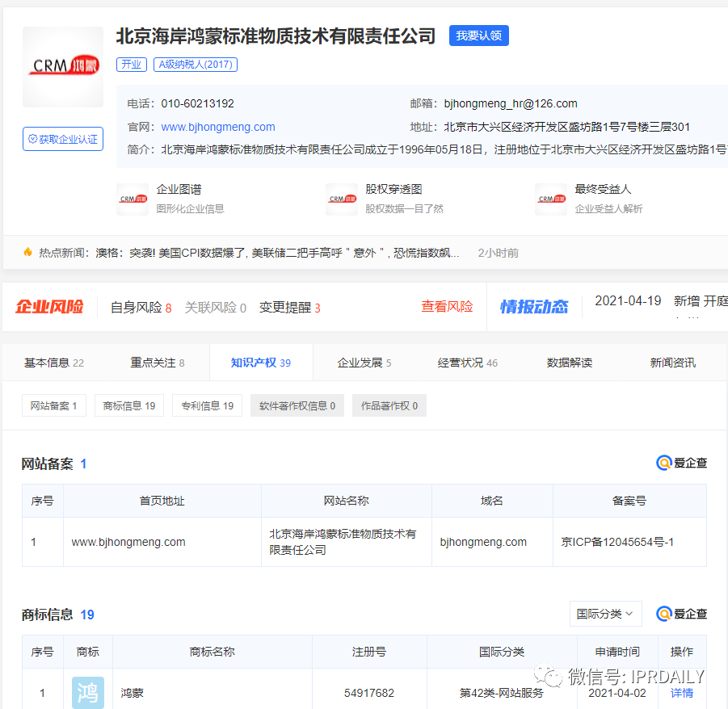Image resolution: width=728 pixels, height=709 pixels.
Task: Click the CRM Hongmeng company logo
Action: click(63, 67)
